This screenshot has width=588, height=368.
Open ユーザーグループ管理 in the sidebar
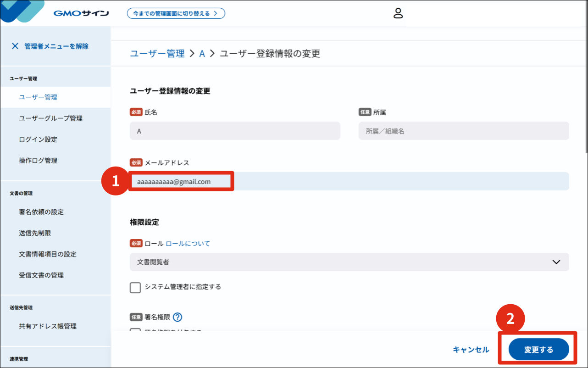pyautogui.click(x=50, y=118)
